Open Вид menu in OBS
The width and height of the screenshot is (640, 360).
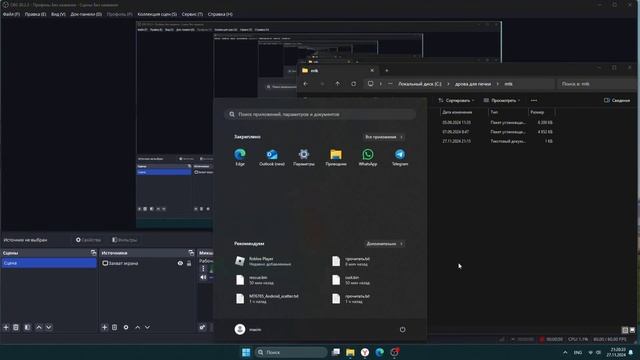(58, 14)
